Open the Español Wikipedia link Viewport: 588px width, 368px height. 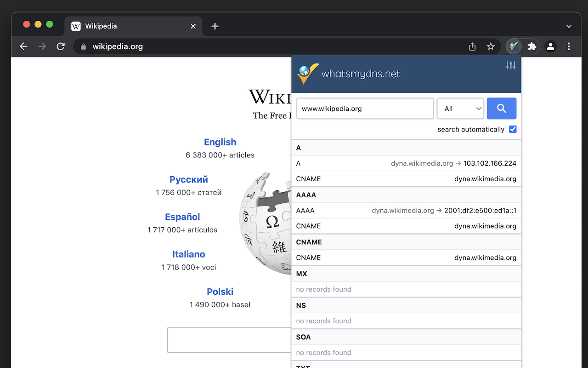click(x=182, y=217)
